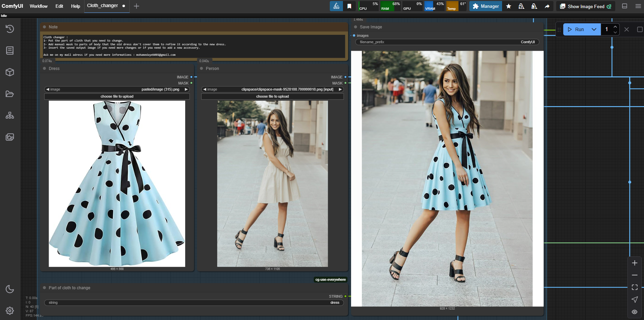Open the workflows folder icon

pos(10,94)
